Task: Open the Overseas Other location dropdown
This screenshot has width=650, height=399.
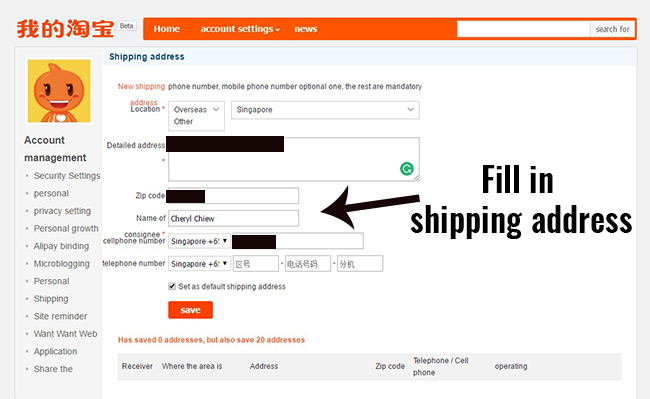Action: point(196,116)
